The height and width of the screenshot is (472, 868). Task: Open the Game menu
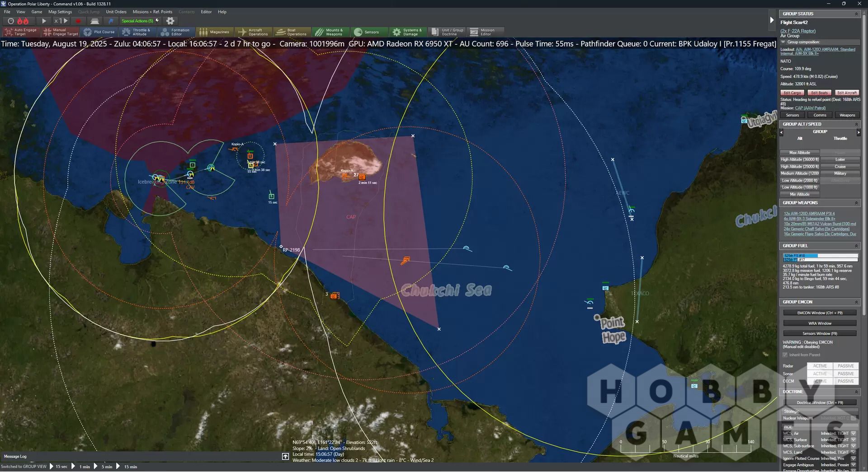point(37,12)
